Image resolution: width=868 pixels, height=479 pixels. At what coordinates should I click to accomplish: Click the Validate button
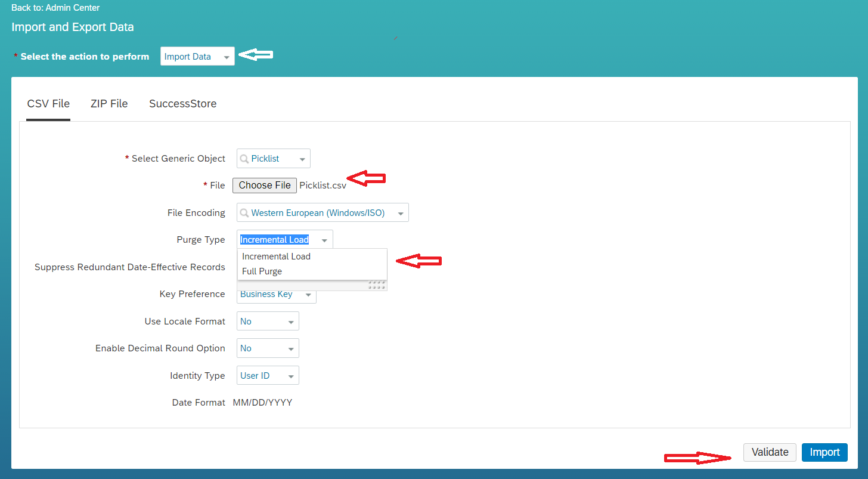click(770, 452)
